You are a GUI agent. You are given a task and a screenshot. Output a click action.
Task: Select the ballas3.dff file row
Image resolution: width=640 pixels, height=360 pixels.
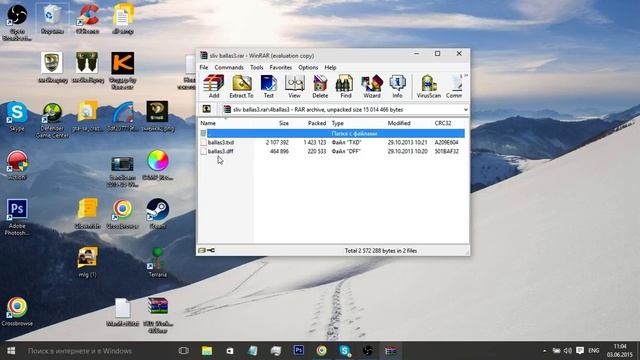click(x=332, y=151)
